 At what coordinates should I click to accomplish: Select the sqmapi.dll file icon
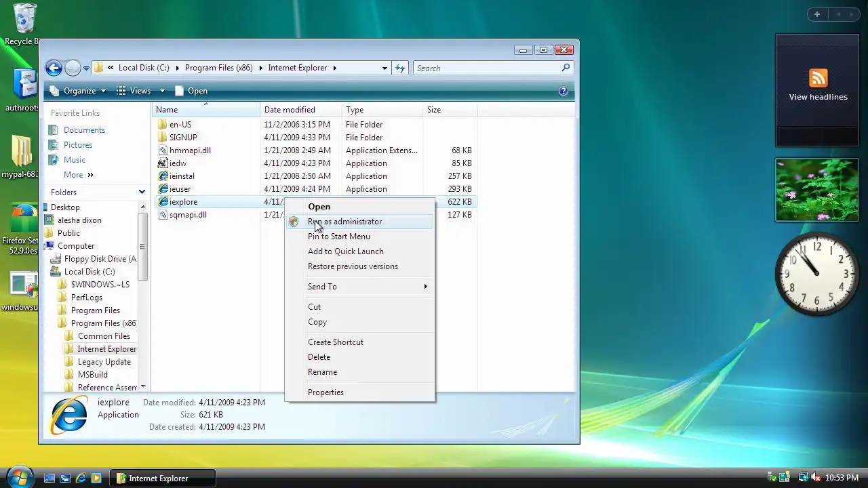click(162, 215)
